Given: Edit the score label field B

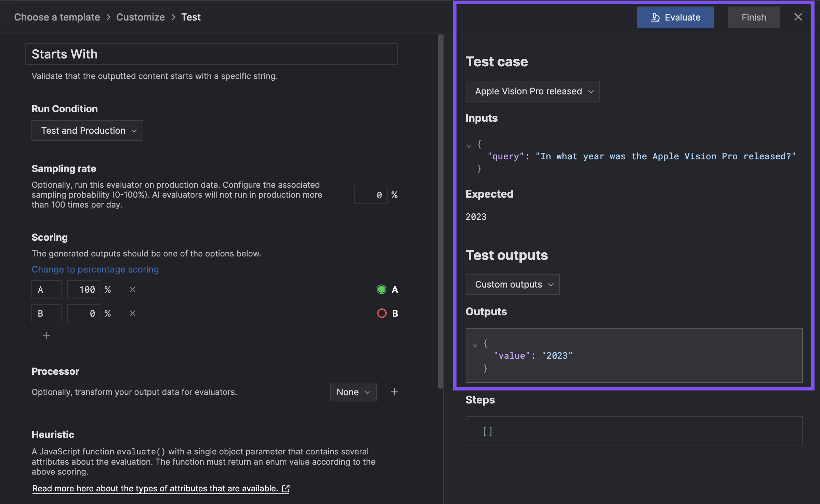Looking at the screenshot, I should (47, 313).
